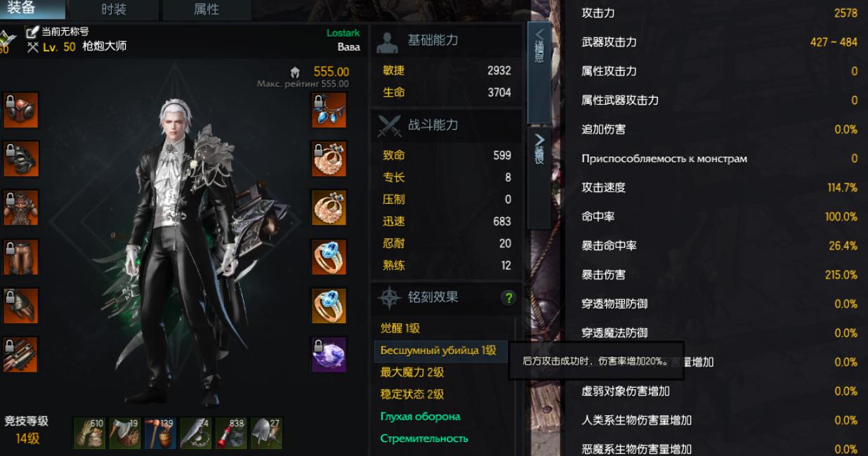This screenshot has height=456, width=868.
Task: Click the first earring accessory slot
Action: (329, 159)
